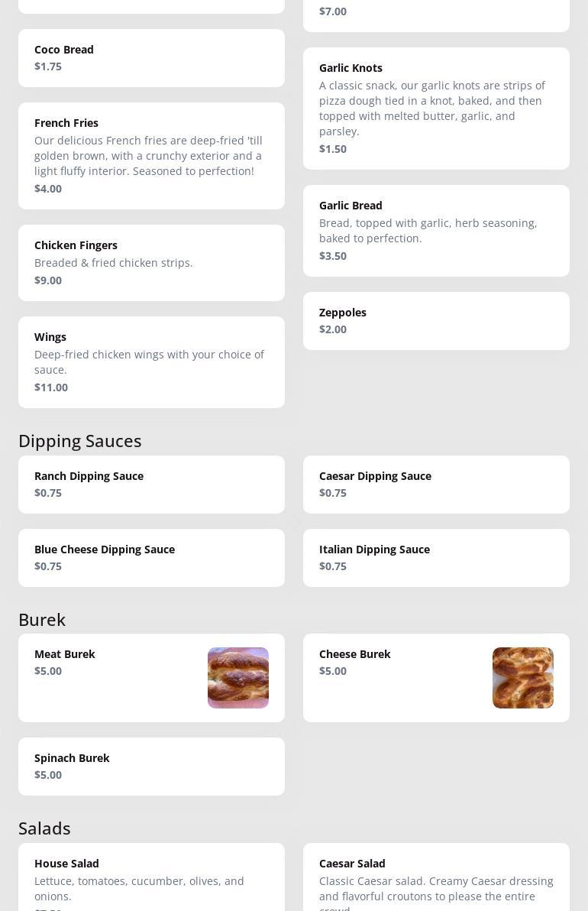Click the Dipping Sauces section heading

pyautogui.click(x=80, y=441)
